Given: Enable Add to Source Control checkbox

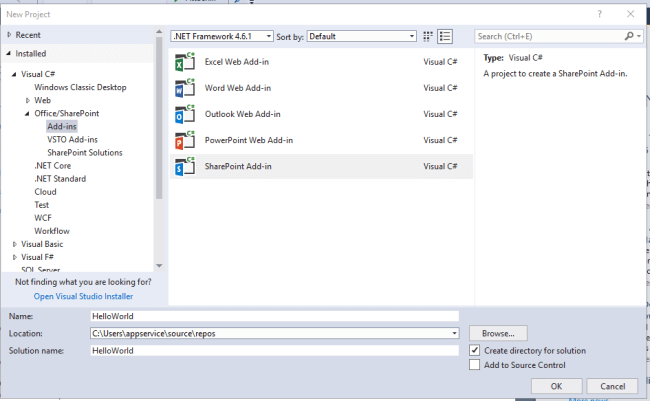Looking at the screenshot, I should point(475,365).
